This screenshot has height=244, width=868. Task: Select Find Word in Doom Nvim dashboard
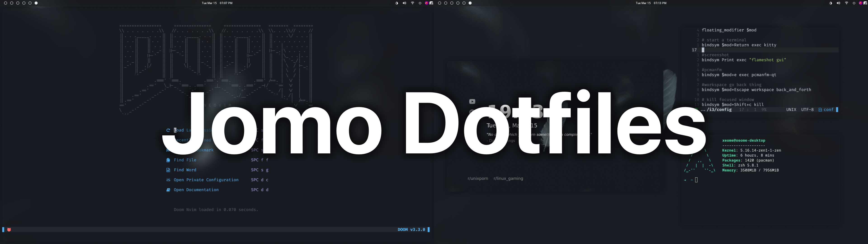(x=185, y=170)
